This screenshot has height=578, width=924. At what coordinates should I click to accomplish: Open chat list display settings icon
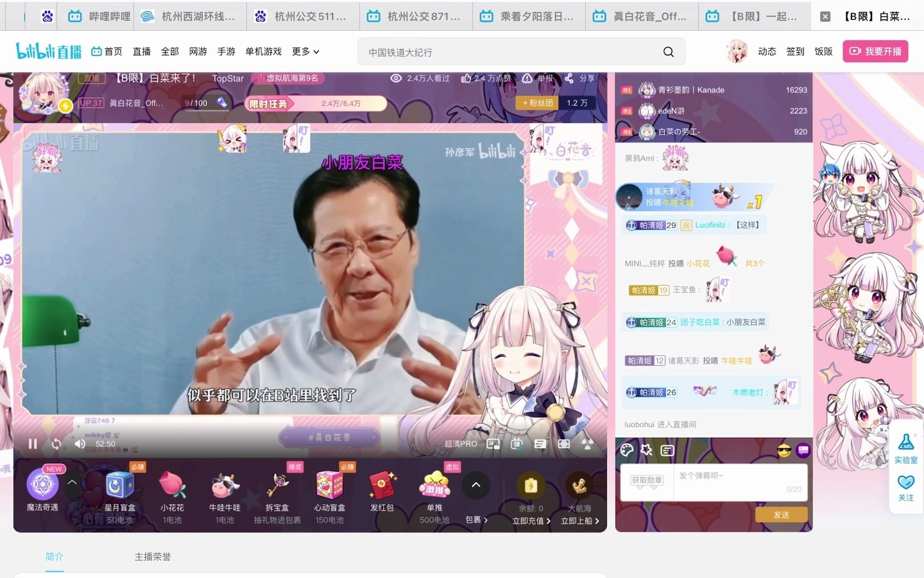(x=667, y=450)
